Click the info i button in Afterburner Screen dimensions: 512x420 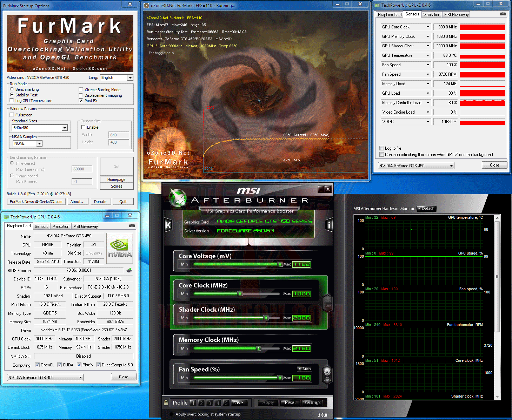(x=329, y=224)
